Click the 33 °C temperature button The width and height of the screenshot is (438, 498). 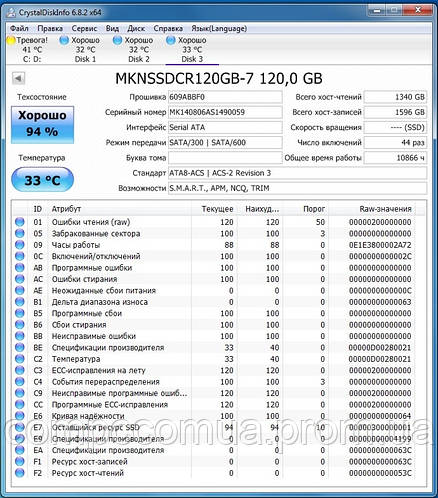point(42,180)
